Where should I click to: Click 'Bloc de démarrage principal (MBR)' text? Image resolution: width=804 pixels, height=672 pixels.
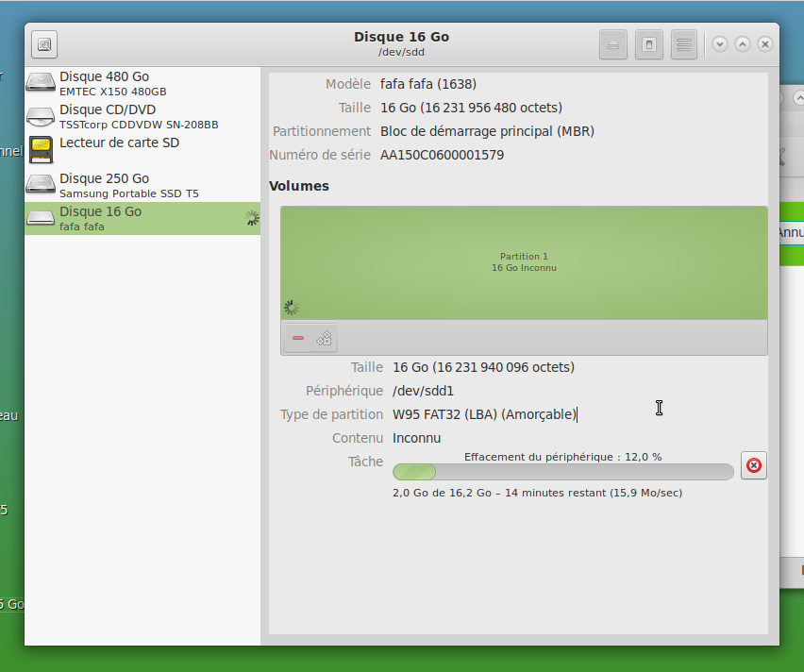point(487,131)
